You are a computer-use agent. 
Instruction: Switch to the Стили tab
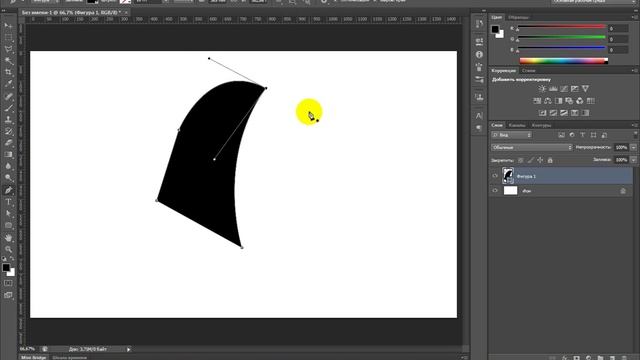tap(529, 71)
